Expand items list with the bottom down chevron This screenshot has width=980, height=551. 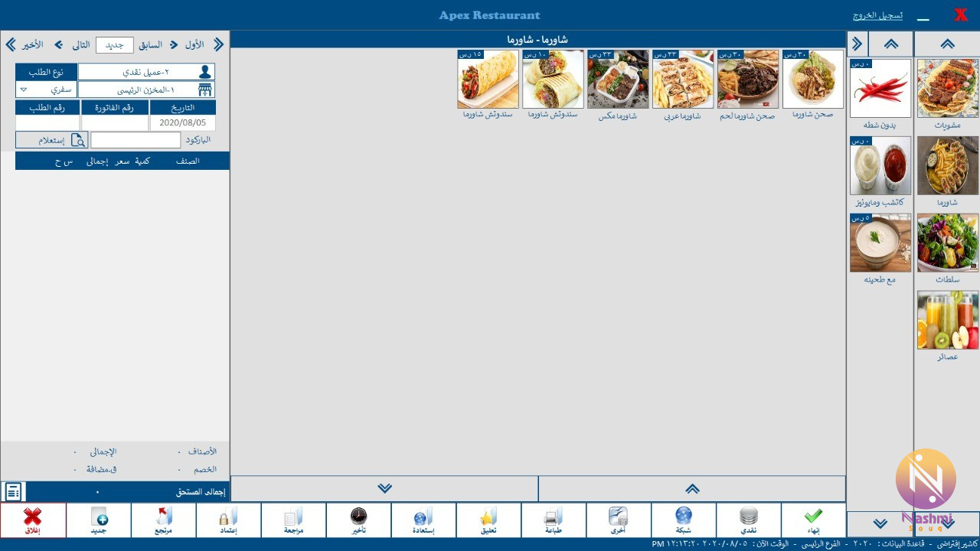(384, 488)
